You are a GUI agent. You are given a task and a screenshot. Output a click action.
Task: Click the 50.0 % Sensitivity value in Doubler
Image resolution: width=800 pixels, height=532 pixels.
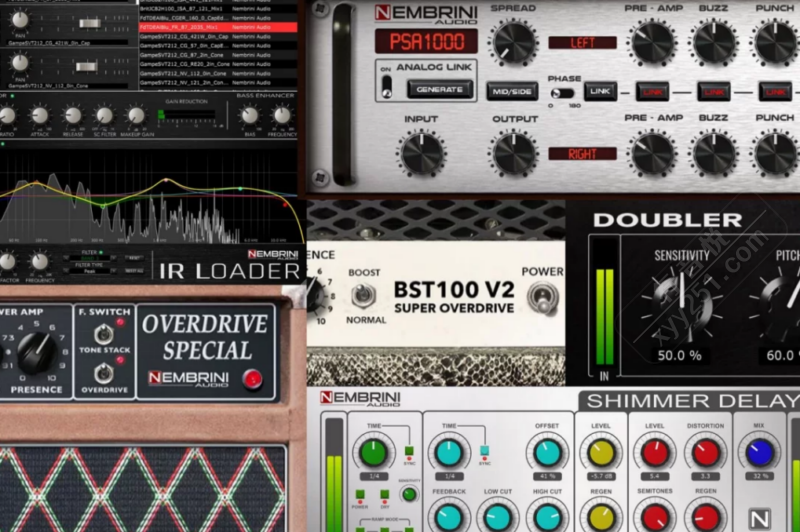click(x=679, y=356)
